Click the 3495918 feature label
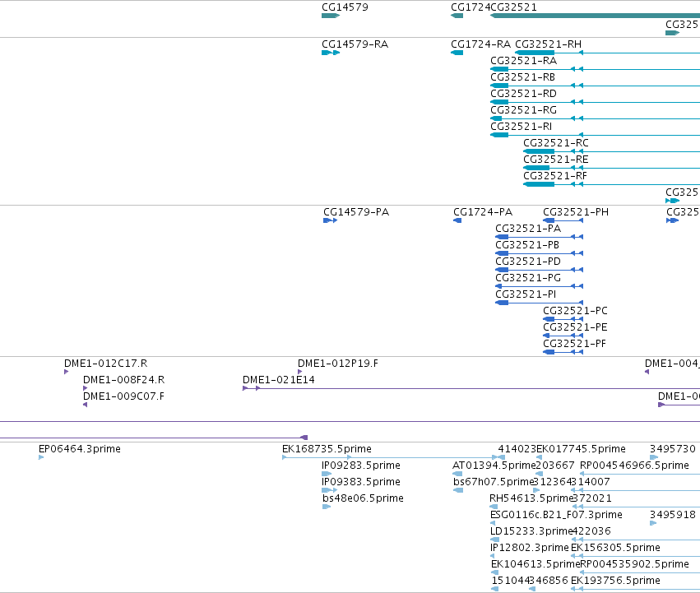The width and height of the screenshot is (700, 593). (x=673, y=516)
